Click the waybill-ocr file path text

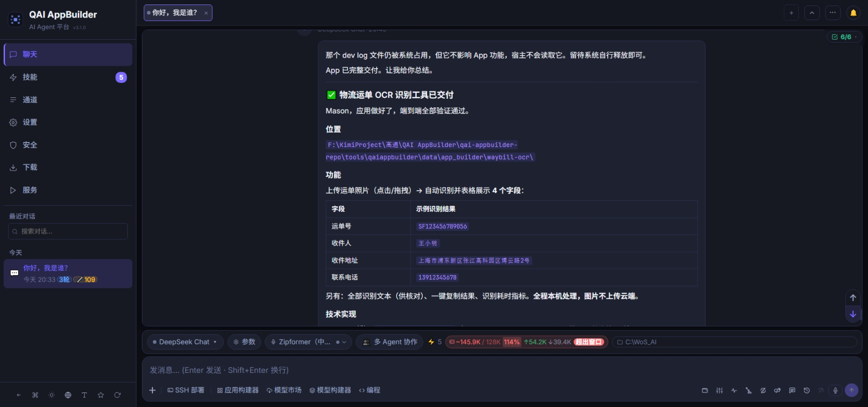tap(430, 151)
